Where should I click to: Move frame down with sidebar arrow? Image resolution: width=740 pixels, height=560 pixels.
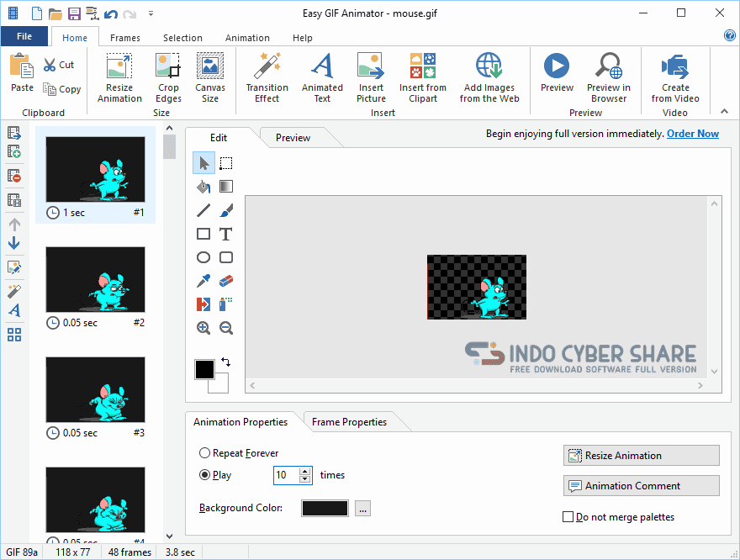[14, 244]
